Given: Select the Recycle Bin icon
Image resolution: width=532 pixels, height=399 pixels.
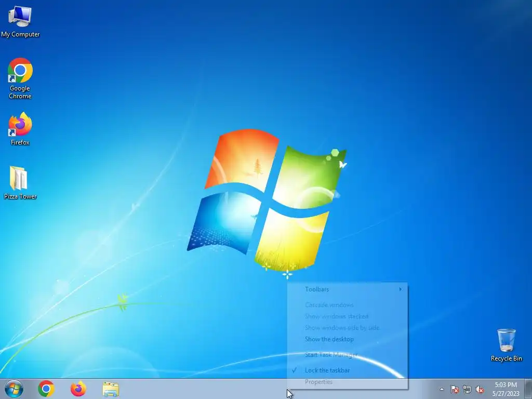Looking at the screenshot, I should 506,345.
